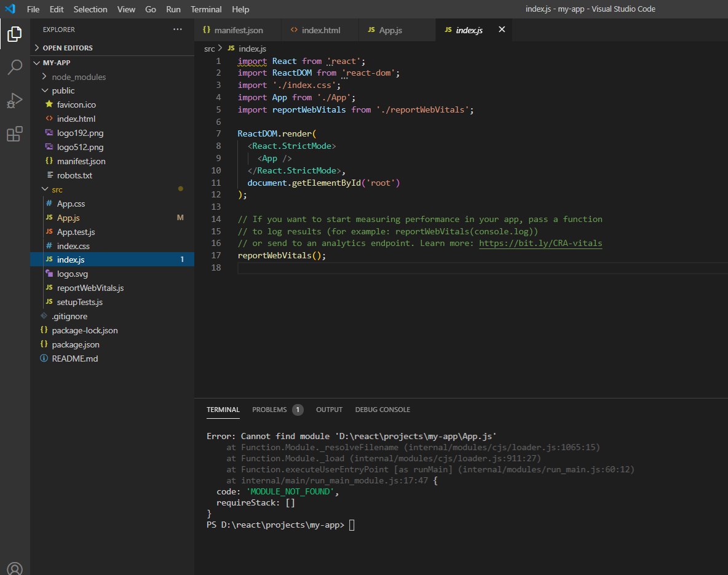Expand the node_modules folder
This screenshot has width=728, height=575.
pos(79,77)
